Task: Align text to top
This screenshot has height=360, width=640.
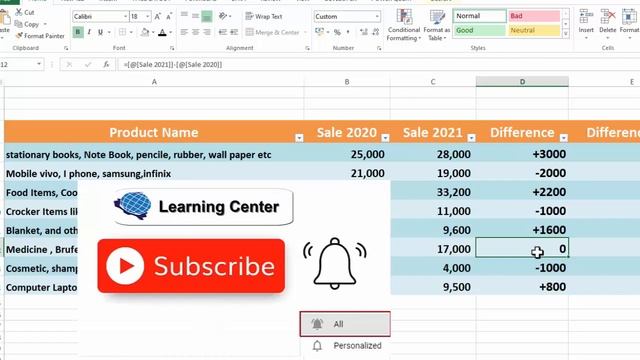Action: click(x=184, y=16)
